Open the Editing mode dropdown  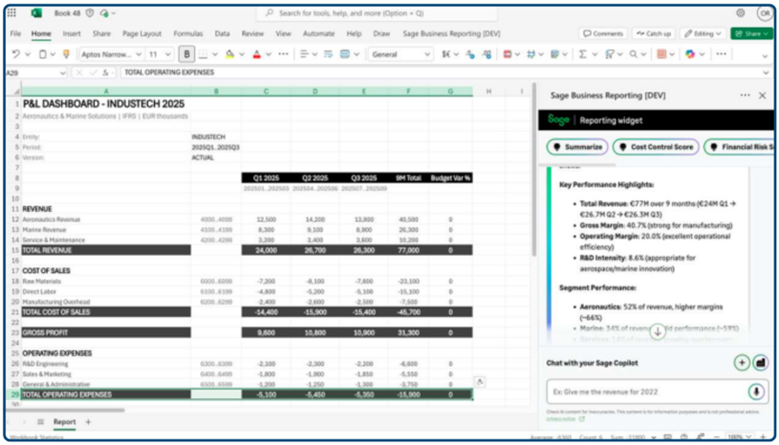click(x=703, y=33)
